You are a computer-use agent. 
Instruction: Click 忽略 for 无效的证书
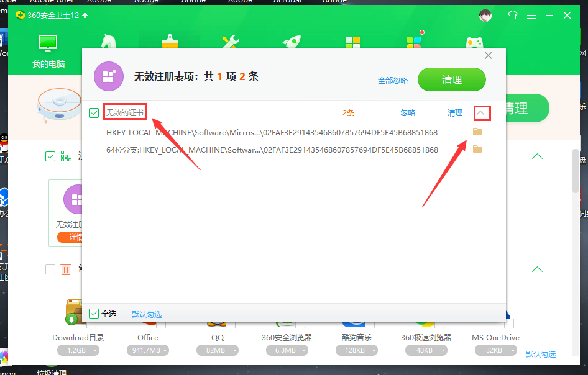coord(408,113)
